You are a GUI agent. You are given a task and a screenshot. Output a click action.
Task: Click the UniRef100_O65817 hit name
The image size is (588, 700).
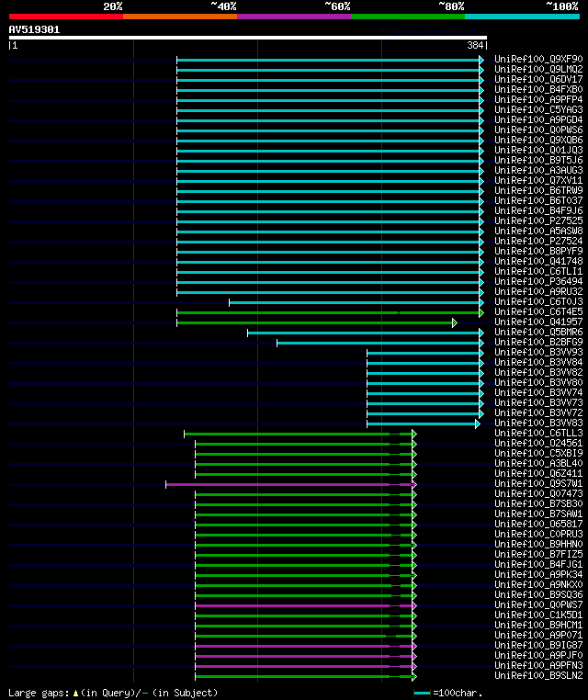tap(538, 525)
